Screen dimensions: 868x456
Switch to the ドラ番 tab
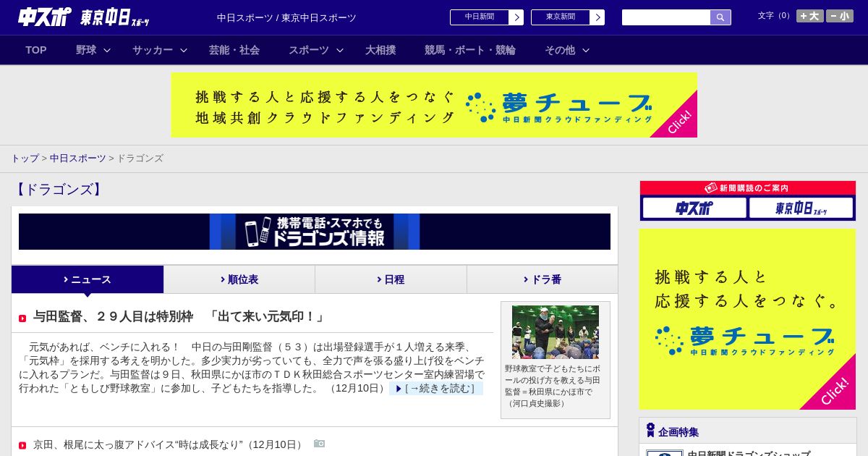click(542, 279)
